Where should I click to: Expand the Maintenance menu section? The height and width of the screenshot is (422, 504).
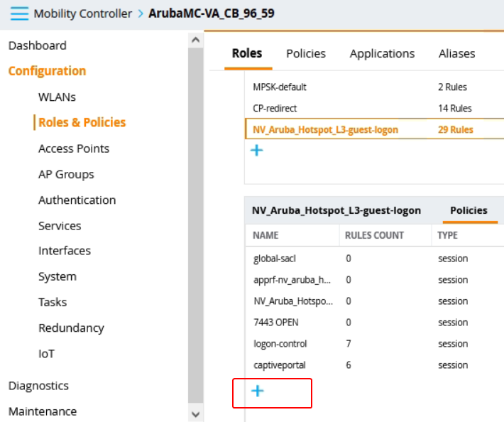(42, 411)
